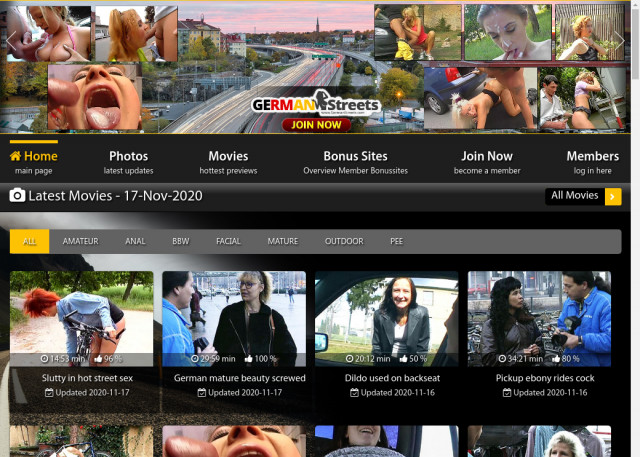Click the clock icon on the 14:53 min video

(44, 359)
